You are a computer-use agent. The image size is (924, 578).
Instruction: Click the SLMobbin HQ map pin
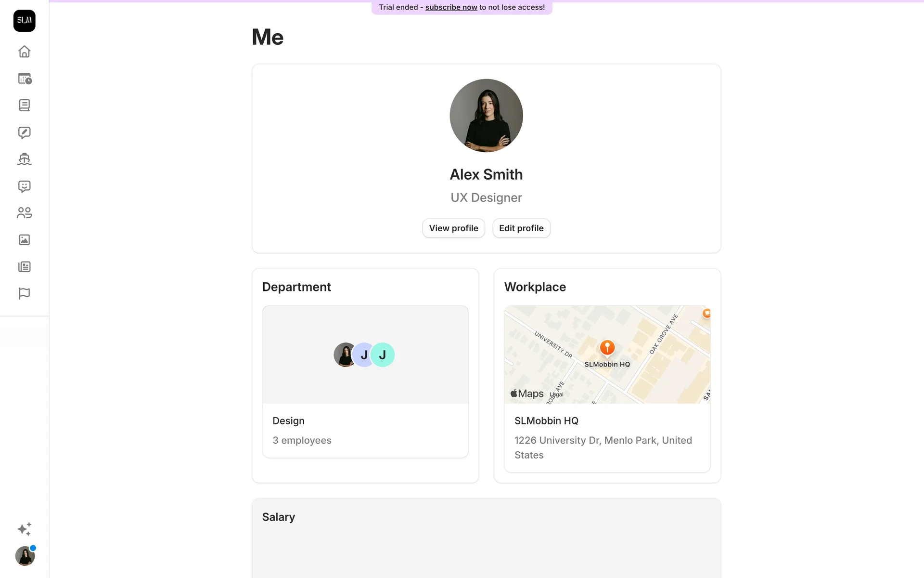coord(607,347)
